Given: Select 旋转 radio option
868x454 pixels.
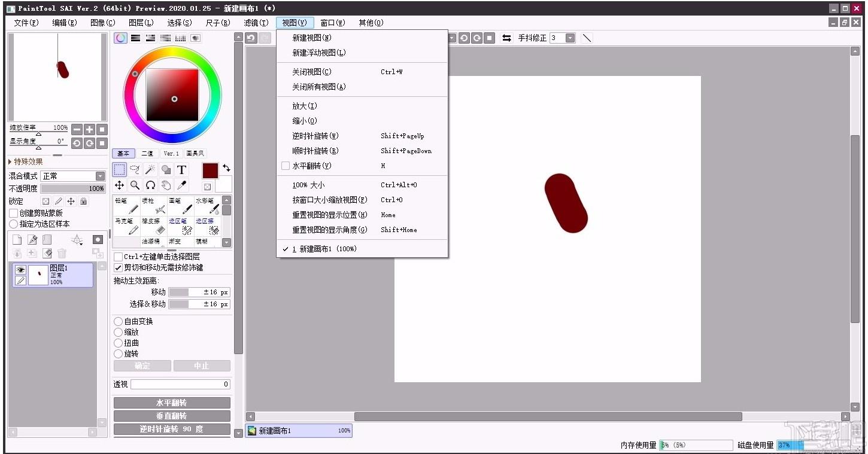Looking at the screenshot, I should click(118, 354).
